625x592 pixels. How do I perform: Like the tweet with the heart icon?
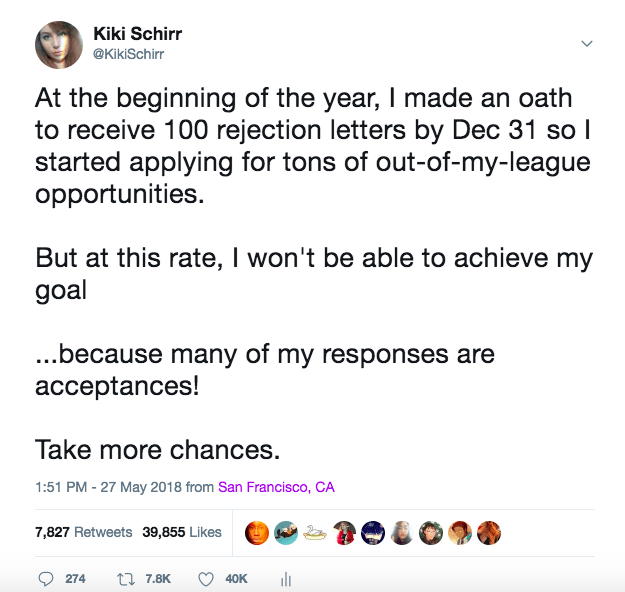206,578
